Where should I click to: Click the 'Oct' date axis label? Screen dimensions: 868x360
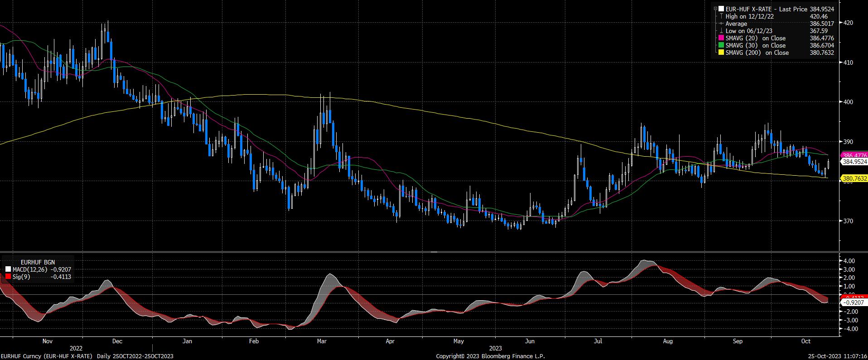[805, 341]
